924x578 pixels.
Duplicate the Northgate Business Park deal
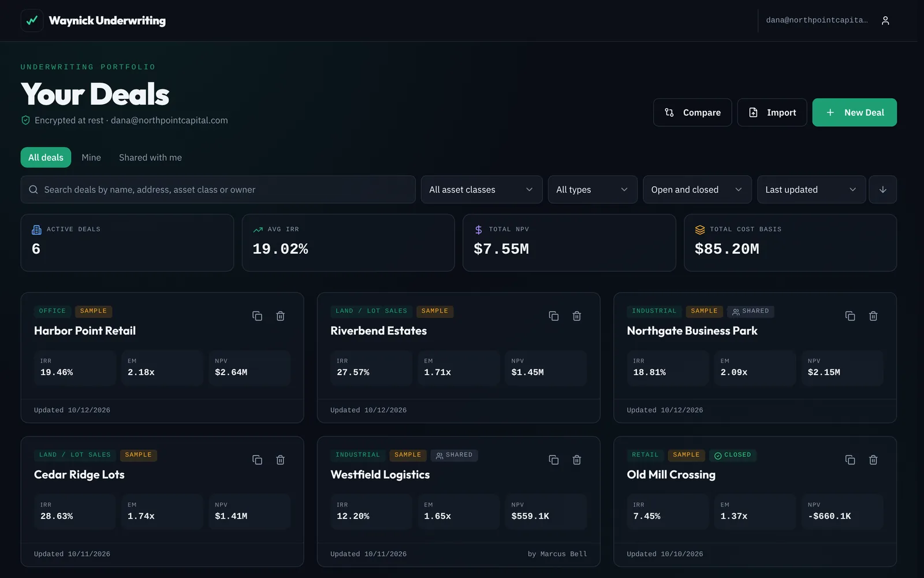click(x=850, y=316)
